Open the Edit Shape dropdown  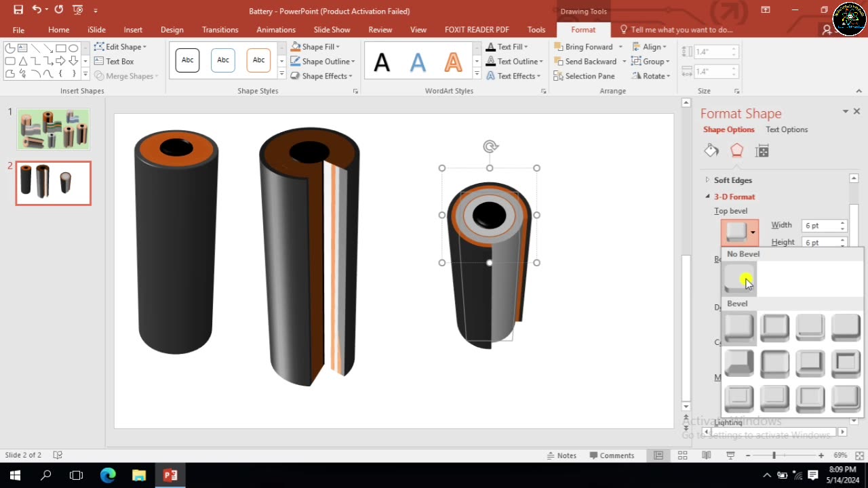tap(121, 47)
